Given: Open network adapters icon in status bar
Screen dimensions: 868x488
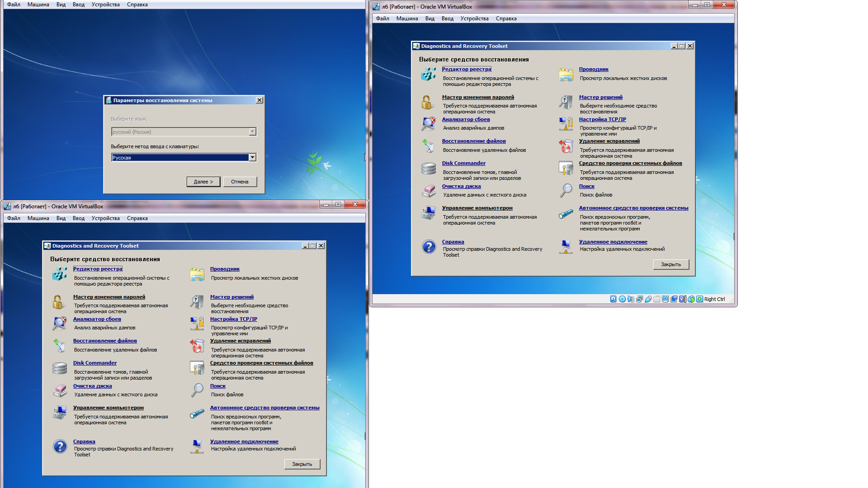Looking at the screenshot, I should (x=639, y=299).
